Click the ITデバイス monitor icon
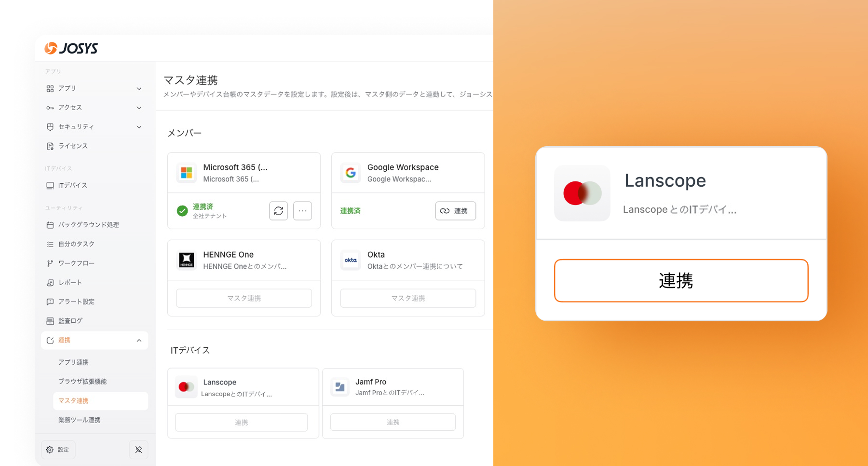 tap(50, 186)
